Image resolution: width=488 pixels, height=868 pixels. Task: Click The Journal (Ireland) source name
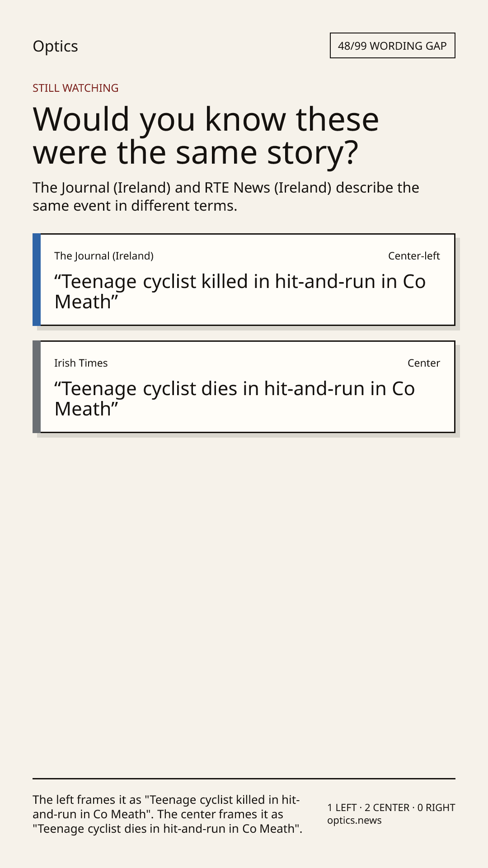(x=104, y=256)
